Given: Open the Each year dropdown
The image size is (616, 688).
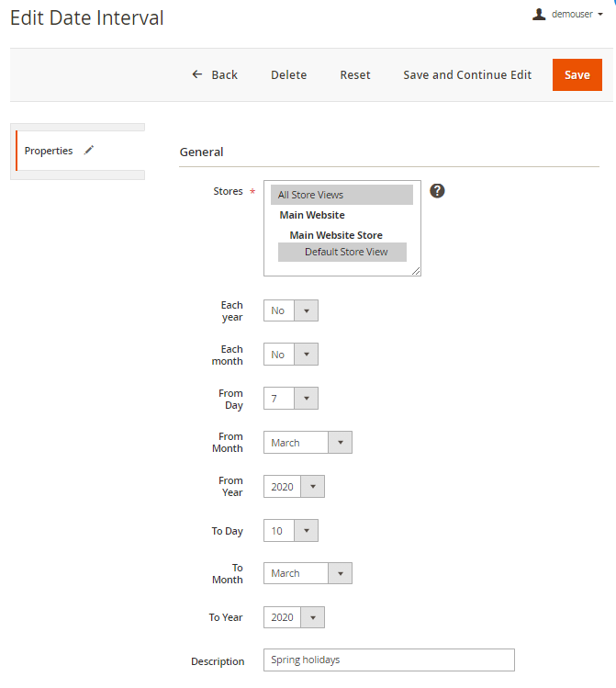Looking at the screenshot, I should (291, 310).
